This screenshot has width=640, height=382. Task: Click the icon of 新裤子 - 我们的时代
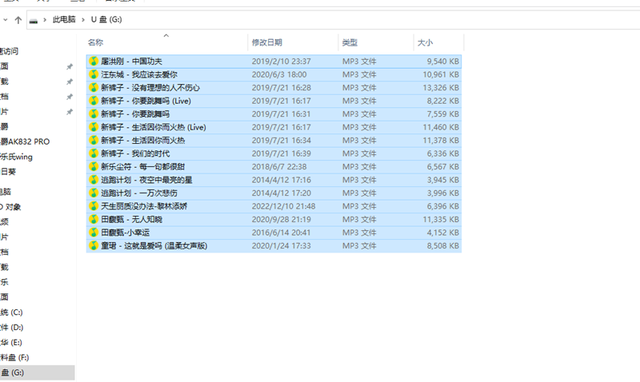point(93,153)
